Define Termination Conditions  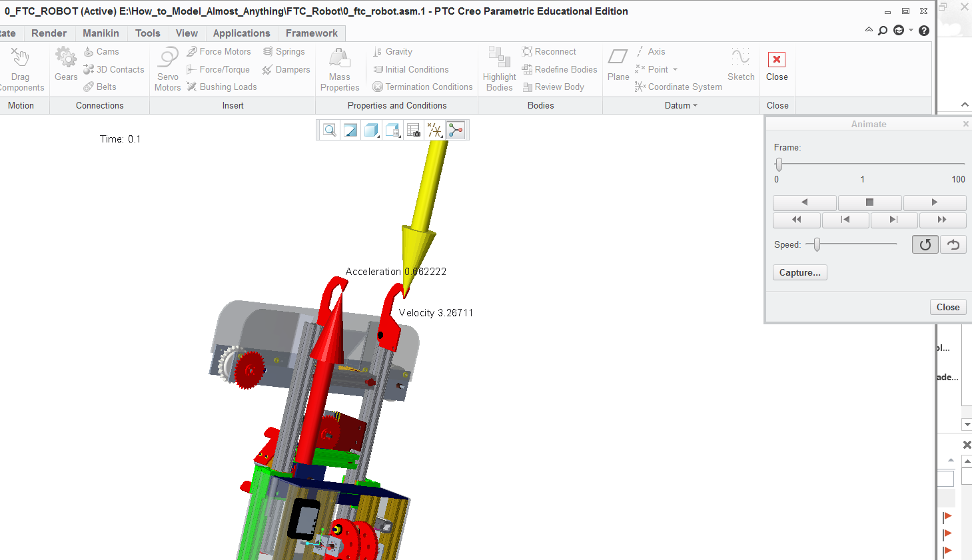[x=422, y=87]
